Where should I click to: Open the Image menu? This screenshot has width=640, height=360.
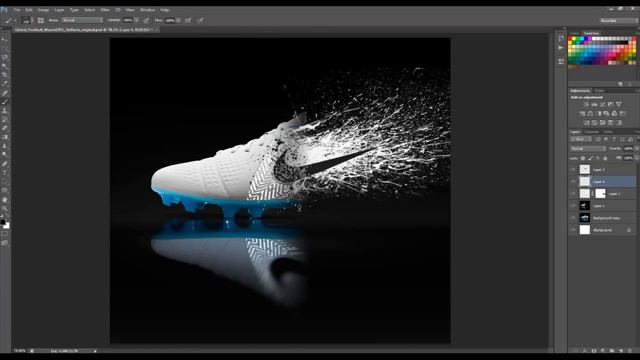43,10
